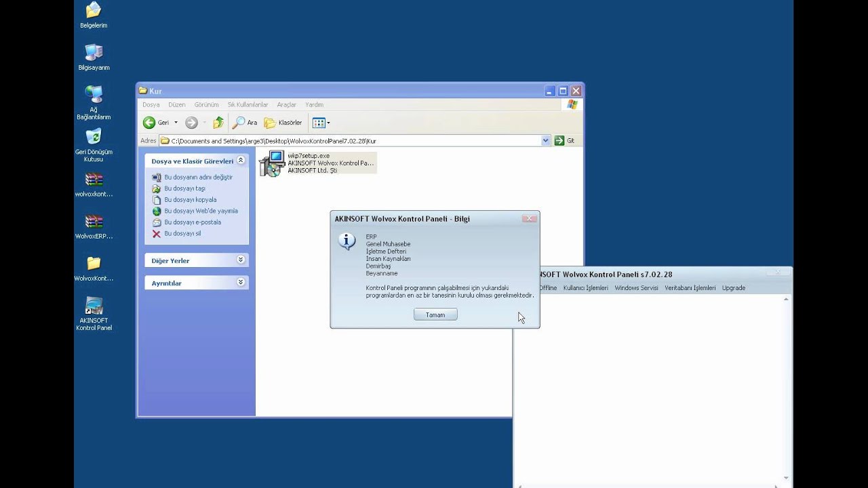Expand the address bar dropdown
The width and height of the screenshot is (868, 488).
click(545, 141)
